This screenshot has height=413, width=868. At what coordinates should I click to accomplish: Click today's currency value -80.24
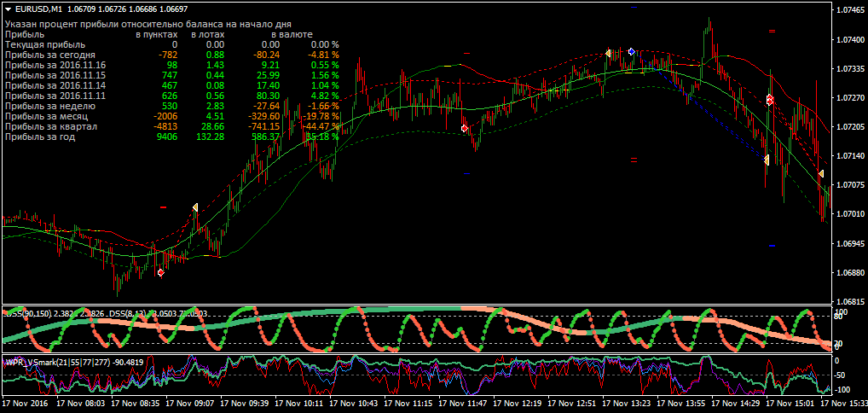267,55
